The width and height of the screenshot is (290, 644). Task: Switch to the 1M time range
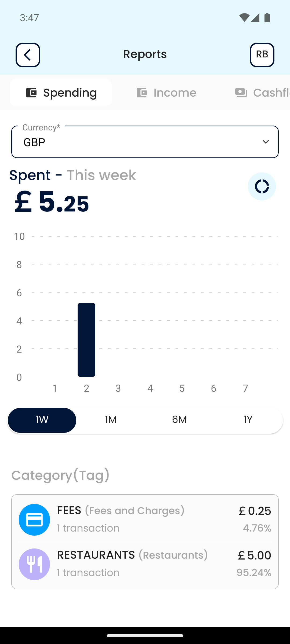pos(111,420)
